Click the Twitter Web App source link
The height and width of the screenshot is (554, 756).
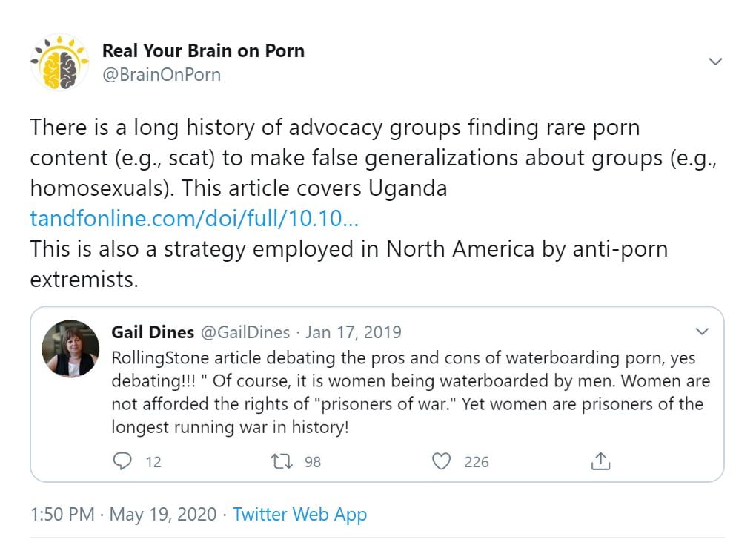(x=299, y=514)
